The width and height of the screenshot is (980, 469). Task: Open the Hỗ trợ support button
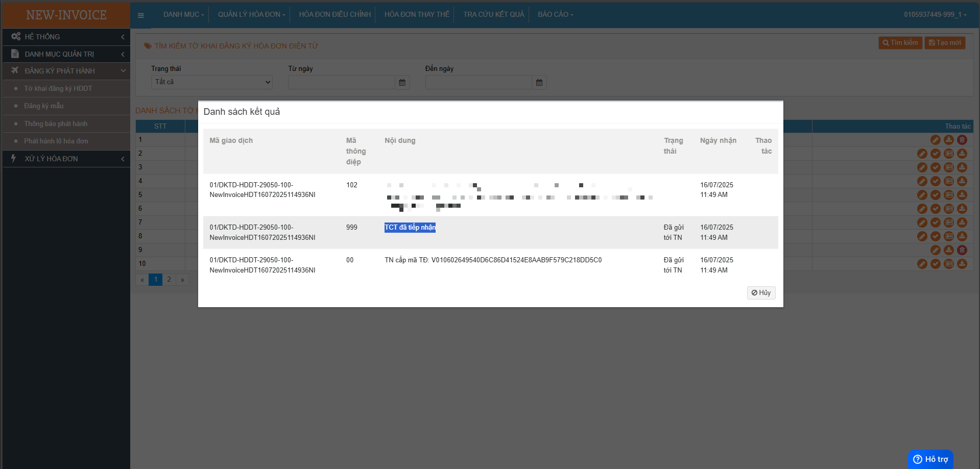[930, 459]
